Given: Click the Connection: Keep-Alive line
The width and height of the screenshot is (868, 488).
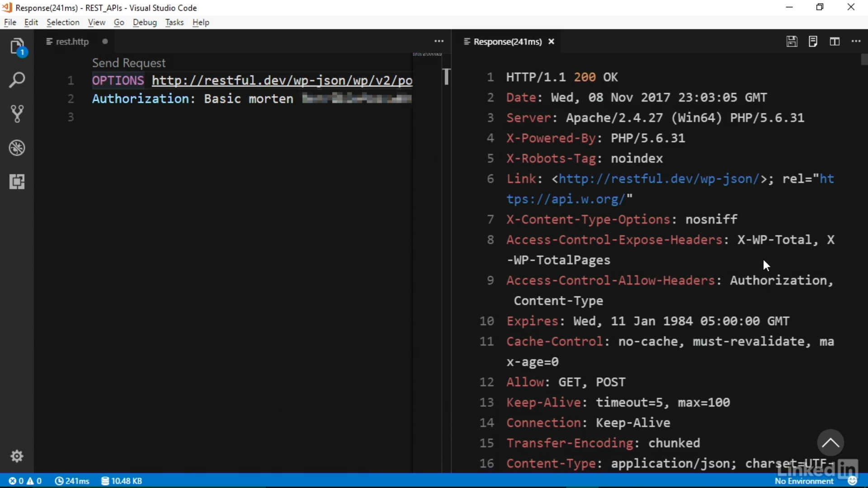Looking at the screenshot, I should coord(588,423).
